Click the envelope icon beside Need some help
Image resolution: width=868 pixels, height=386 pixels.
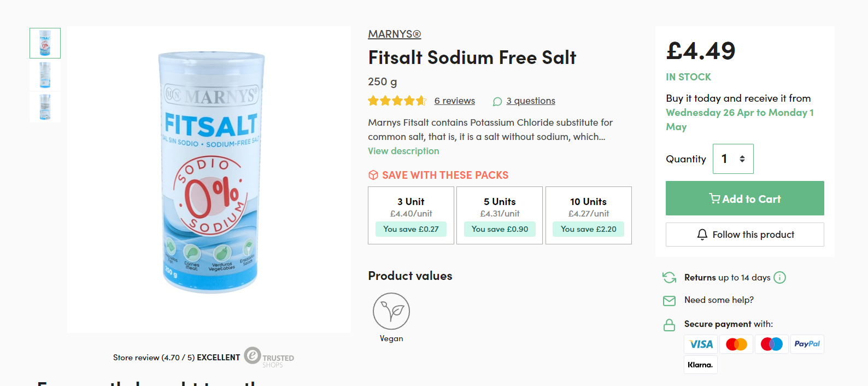pyautogui.click(x=670, y=301)
